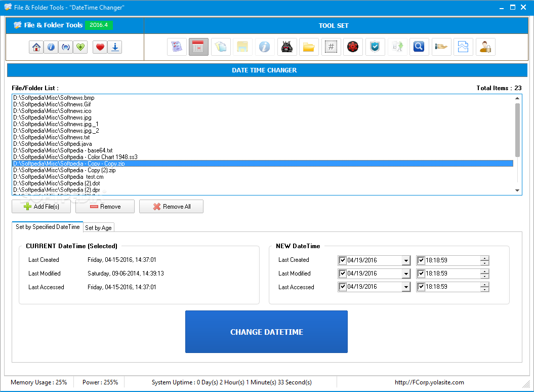Select Softpedia (2).dot in the list

(263, 183)
